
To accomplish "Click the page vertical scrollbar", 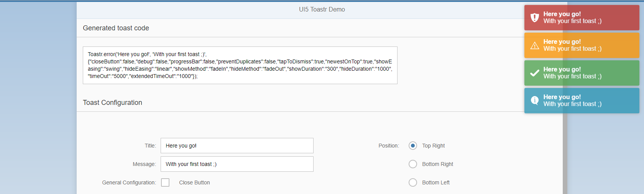I will tap(565, 98).
